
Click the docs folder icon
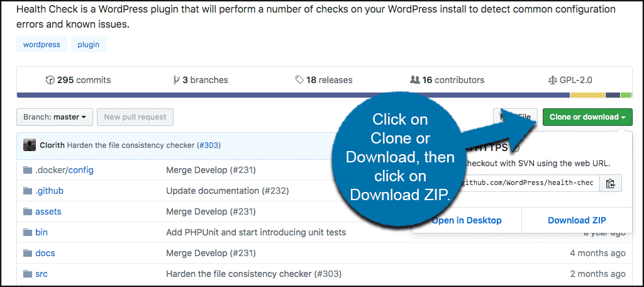28,253
